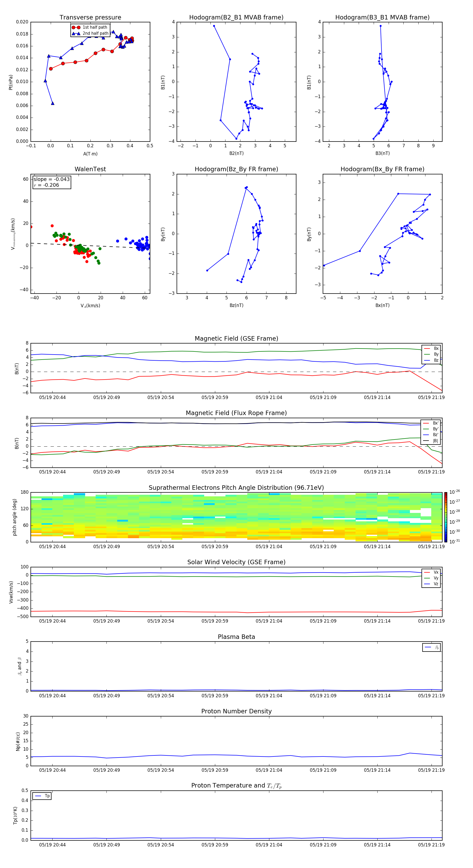The width and height of the screenshot is (473, 868).
Task: Click the pitch angle color scale bar
Action: coord(446,517)
